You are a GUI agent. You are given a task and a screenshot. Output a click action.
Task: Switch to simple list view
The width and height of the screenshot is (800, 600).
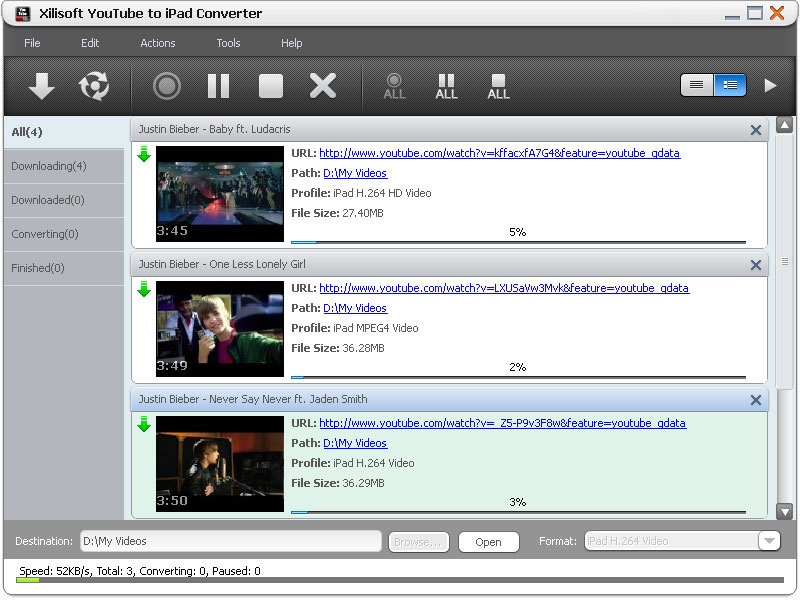[697, 85]
